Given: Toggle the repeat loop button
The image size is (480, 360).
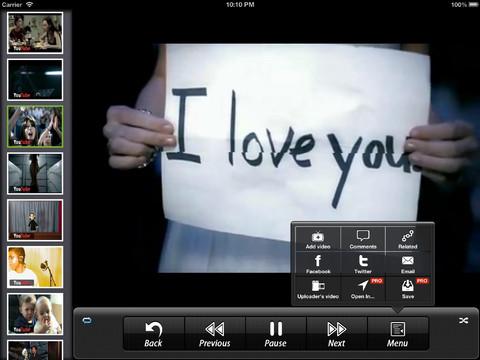Looking at the screenshot, I should (87, 321).
